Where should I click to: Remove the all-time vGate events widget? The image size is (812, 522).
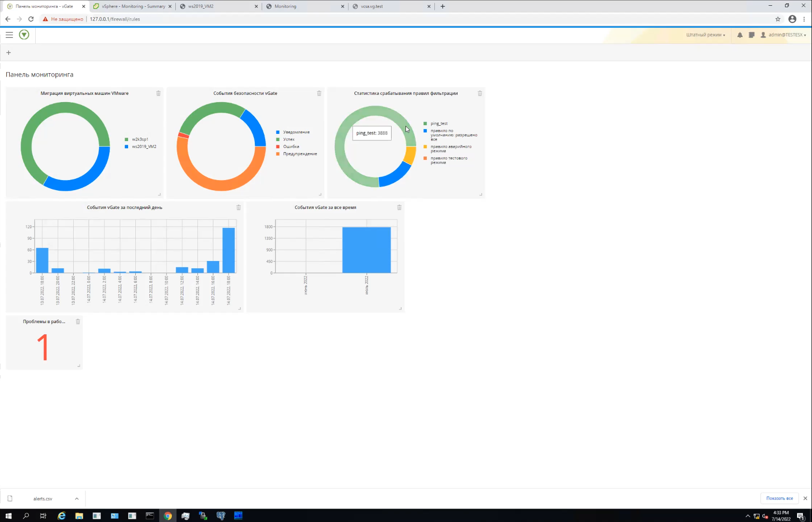coord(399,208)
